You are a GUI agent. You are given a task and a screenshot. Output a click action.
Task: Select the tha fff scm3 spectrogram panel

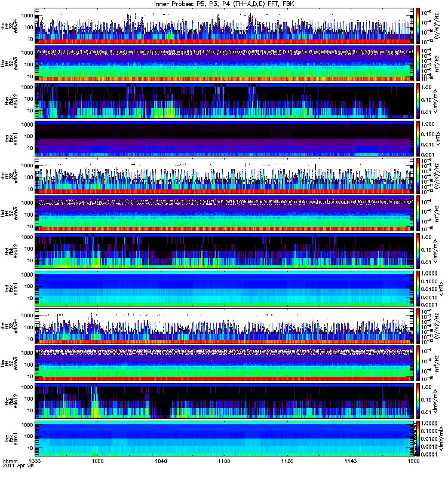225,63
